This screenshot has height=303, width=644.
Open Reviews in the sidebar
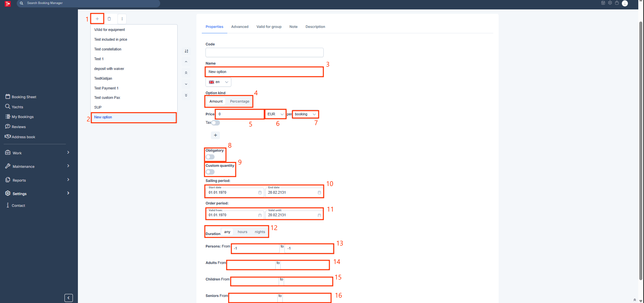(15, 127)
